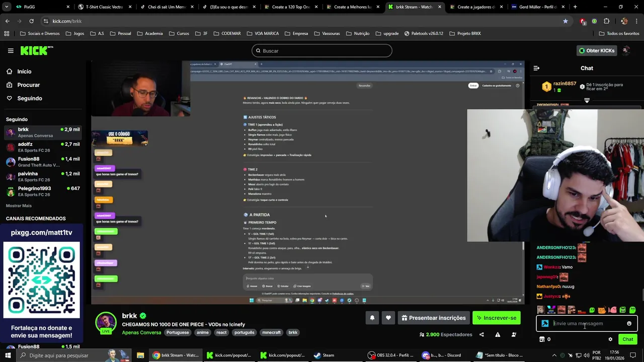This screenshot has height=362, width=644.
Task: Open Discord from the taskbar
Action: pos(442,355)
